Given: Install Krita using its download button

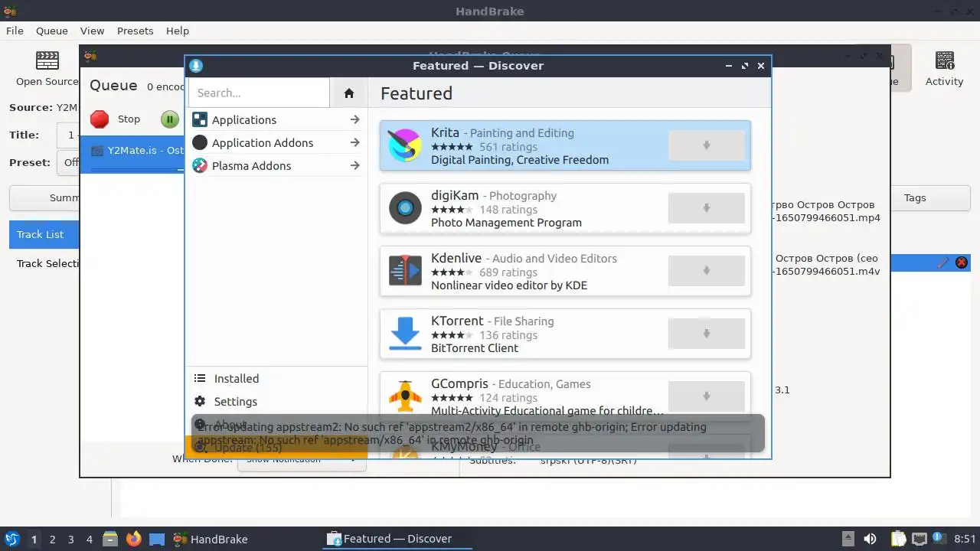Looking at the screenshot, I should [x=706, y=145].
